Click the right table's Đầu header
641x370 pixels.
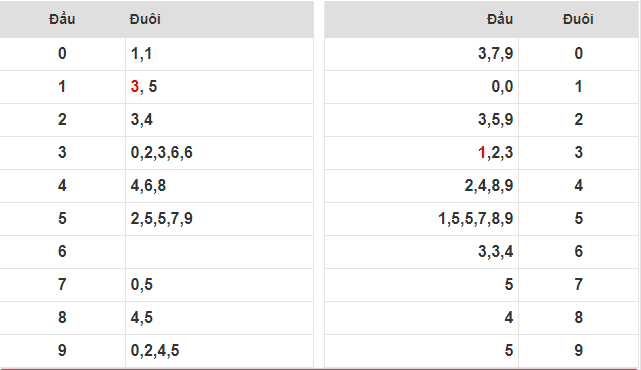(500, 19)
